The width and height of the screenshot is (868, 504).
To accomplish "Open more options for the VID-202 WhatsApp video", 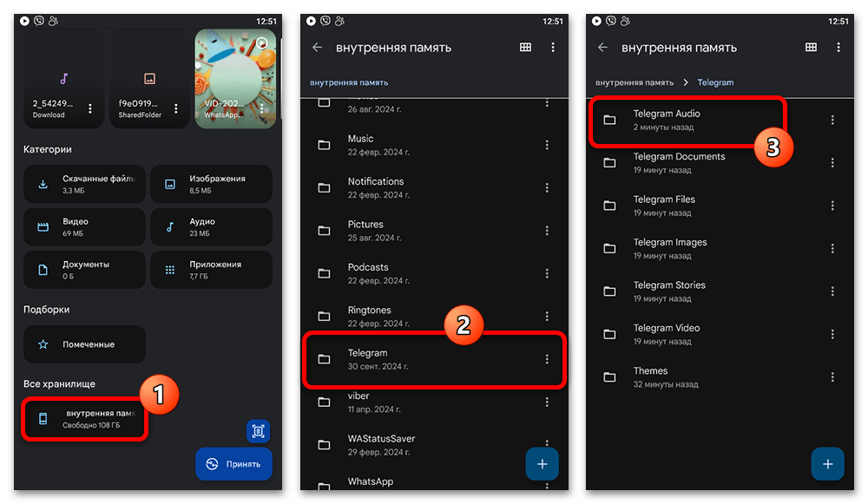I will point(262,109).
